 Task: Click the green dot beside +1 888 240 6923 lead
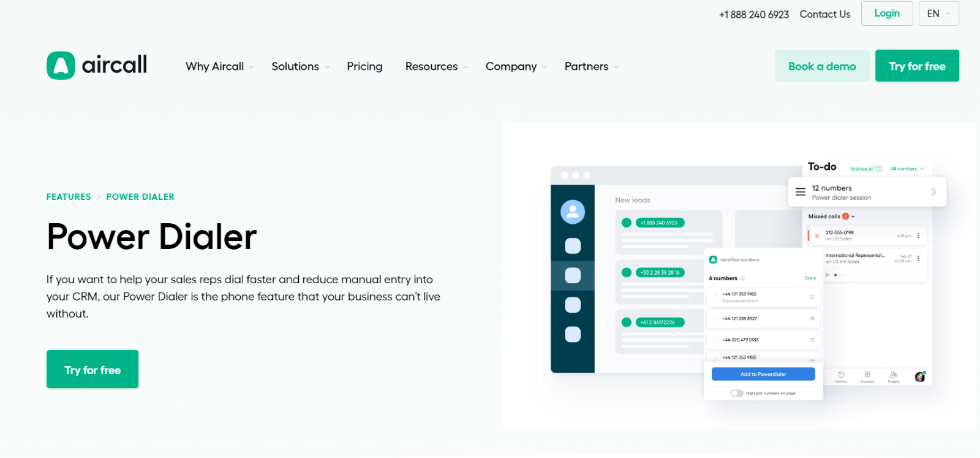pyautogui.click(x=627, y=223)
